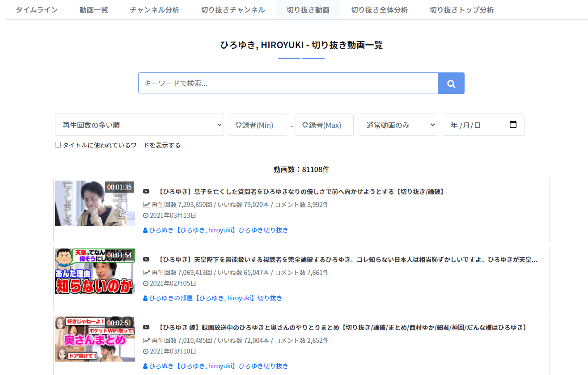Click the 登録者(Max) input field
The width and height of the screenshot is (588, 375).
tap(325, 125)
